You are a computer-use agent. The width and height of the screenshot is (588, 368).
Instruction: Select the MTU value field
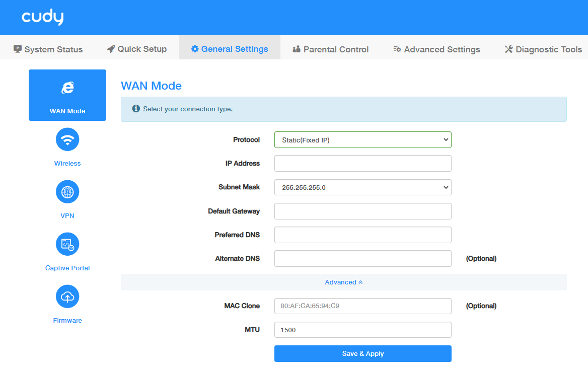[x=362, y=330]
